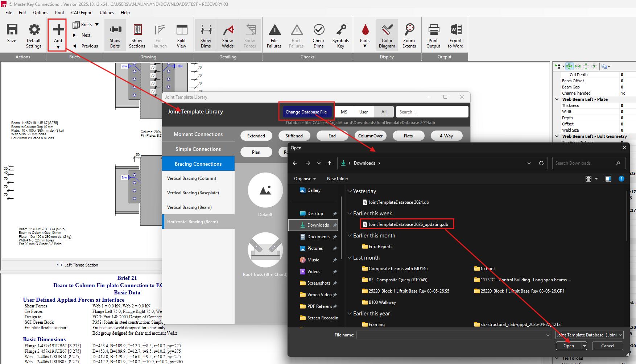Go to Next brief
636x364 pixels.
[82, 35]
